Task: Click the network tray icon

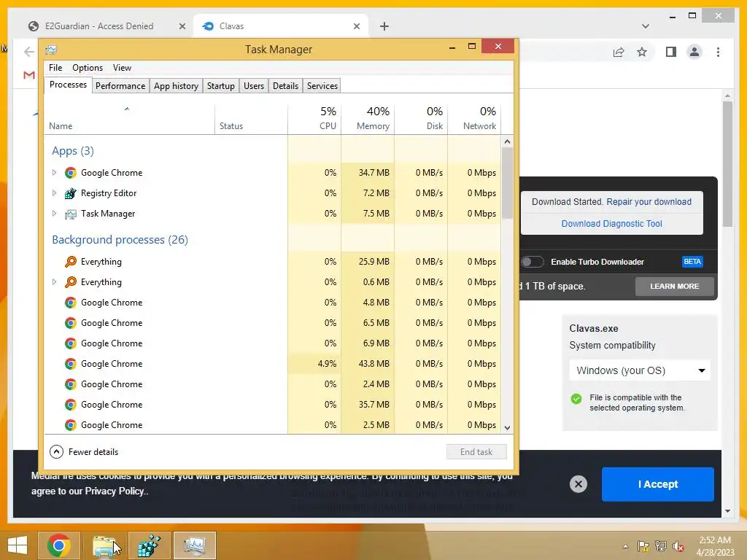Action: pyautogui.click(x=661, y=546)
